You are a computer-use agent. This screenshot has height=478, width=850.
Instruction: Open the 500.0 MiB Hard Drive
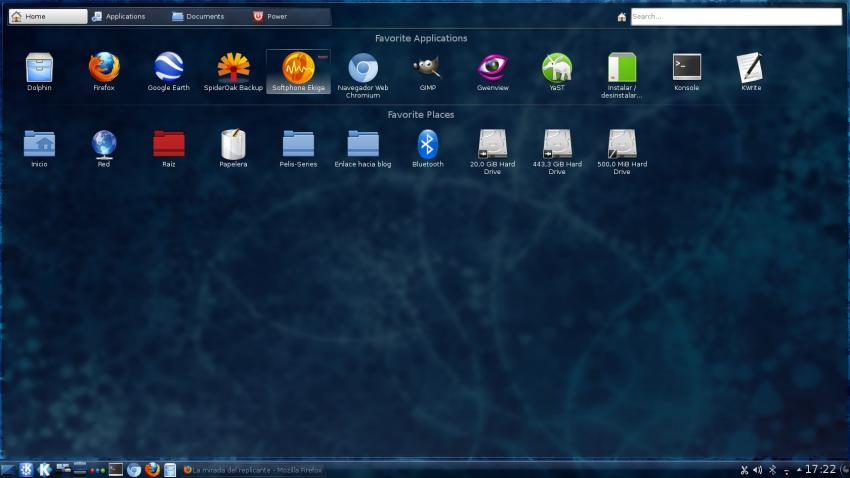pyautogui.click(x=622, y=152)
